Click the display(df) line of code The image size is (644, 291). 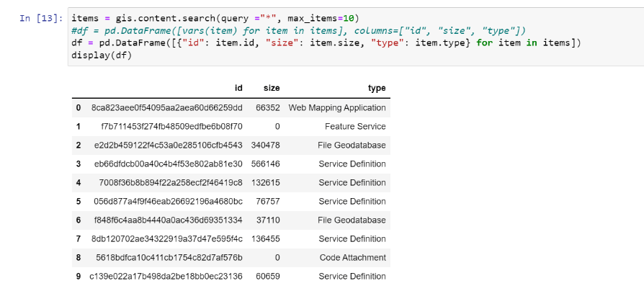click(99, 55)
